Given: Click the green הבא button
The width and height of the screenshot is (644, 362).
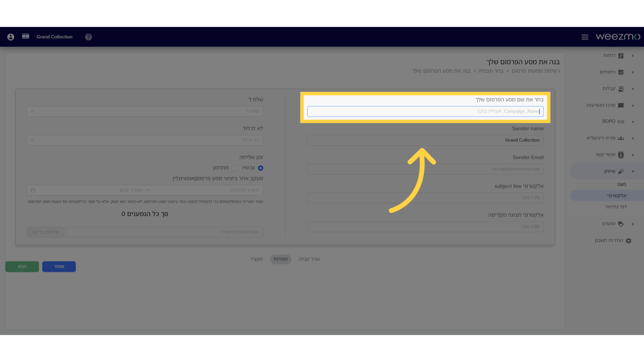Looking at the screenshot, I should (x=22, y=266).
